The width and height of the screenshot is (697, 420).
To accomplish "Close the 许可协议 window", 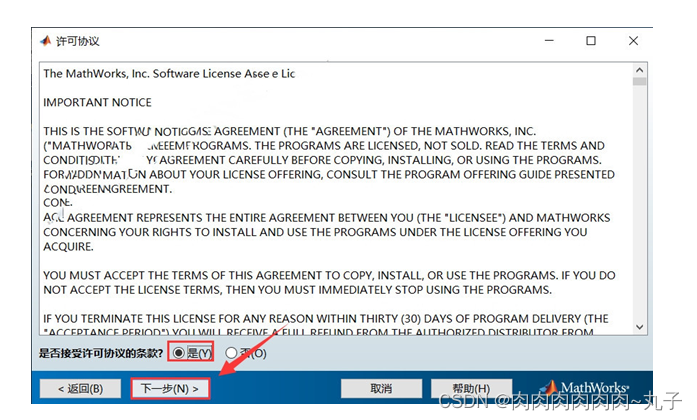I will tap(633, 41).
